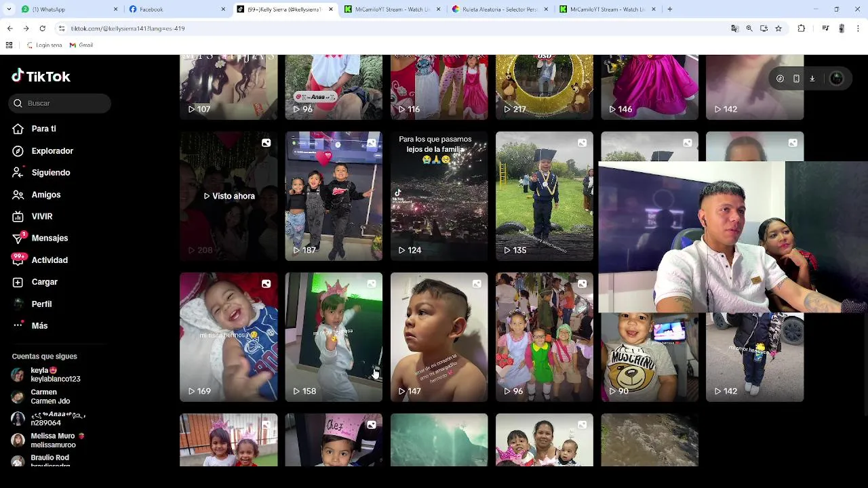Open the Gmail bookmark
This screenshot has width=868, height=488.
81,45
